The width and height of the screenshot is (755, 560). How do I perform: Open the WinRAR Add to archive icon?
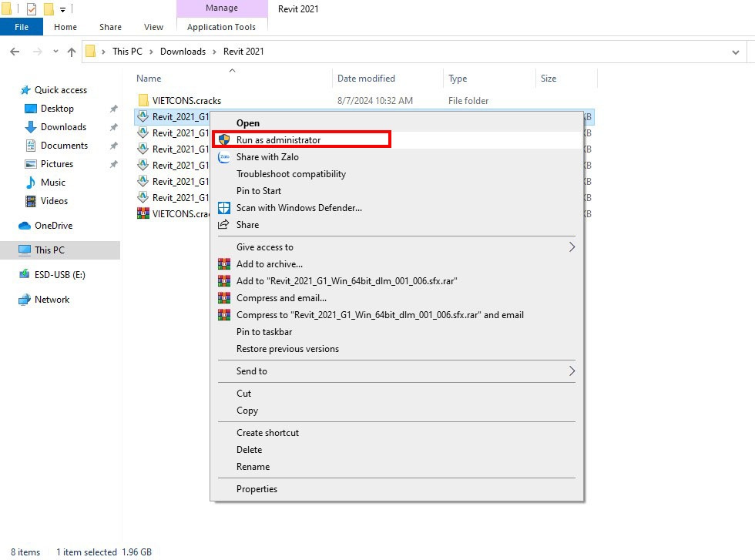(x=223, y=264)
